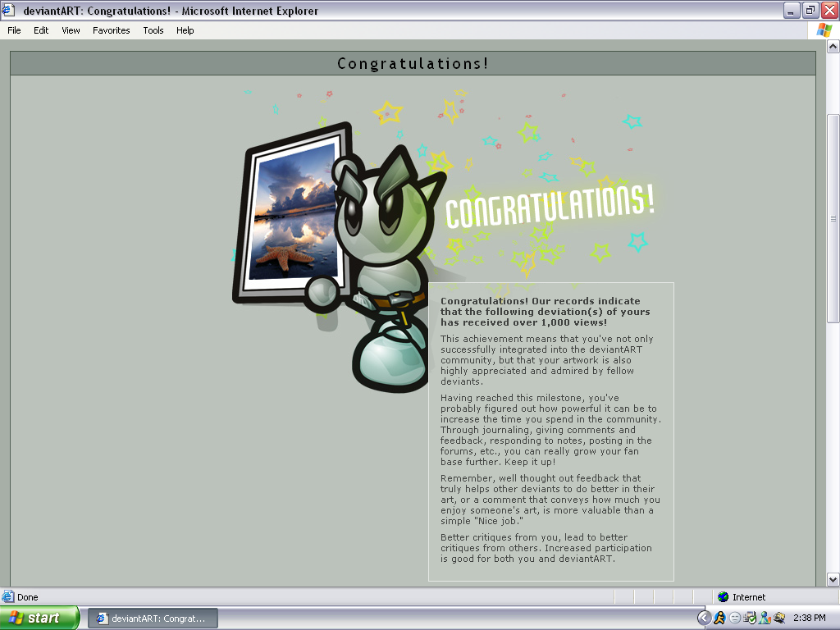Image resolution: width=840 pixels, height=630 pixels.
Task: Open the Edit menu
Action: point(41,30)
